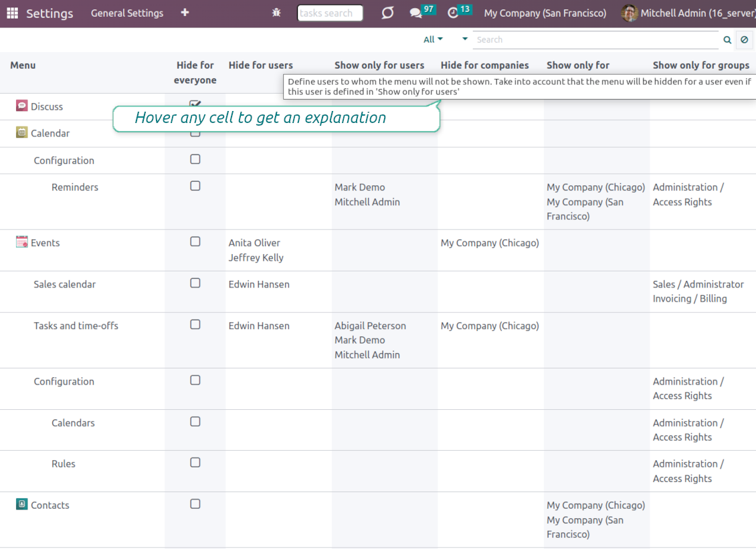Open the activities clock icon with 13 badge
This screenshot has height=549, width=756.
tap(453, 13)
